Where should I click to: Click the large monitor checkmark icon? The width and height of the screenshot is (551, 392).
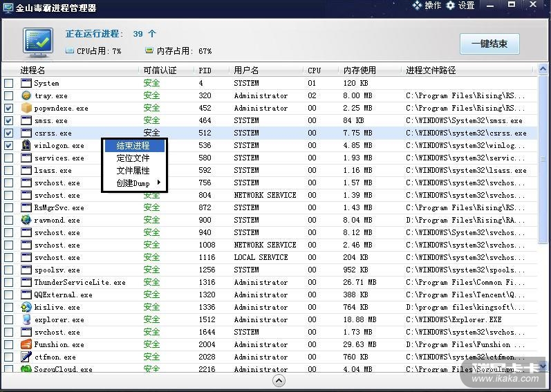tap(38, 43)
